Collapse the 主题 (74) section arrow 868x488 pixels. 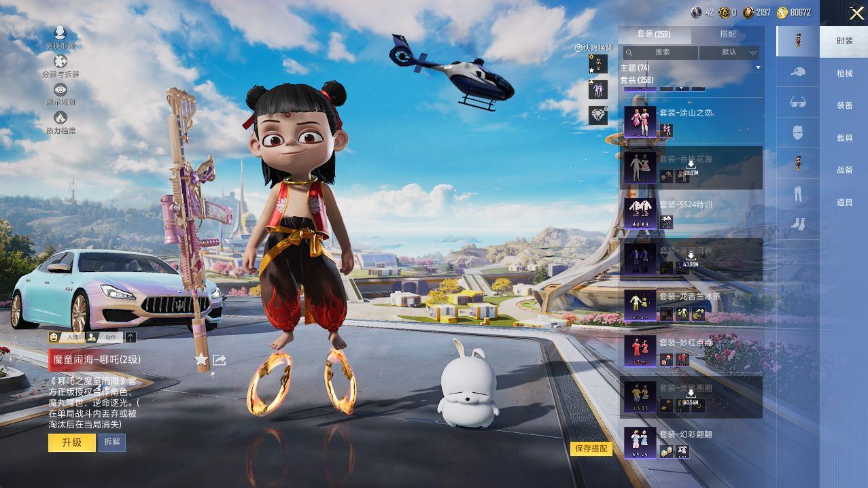pos(758,68)
